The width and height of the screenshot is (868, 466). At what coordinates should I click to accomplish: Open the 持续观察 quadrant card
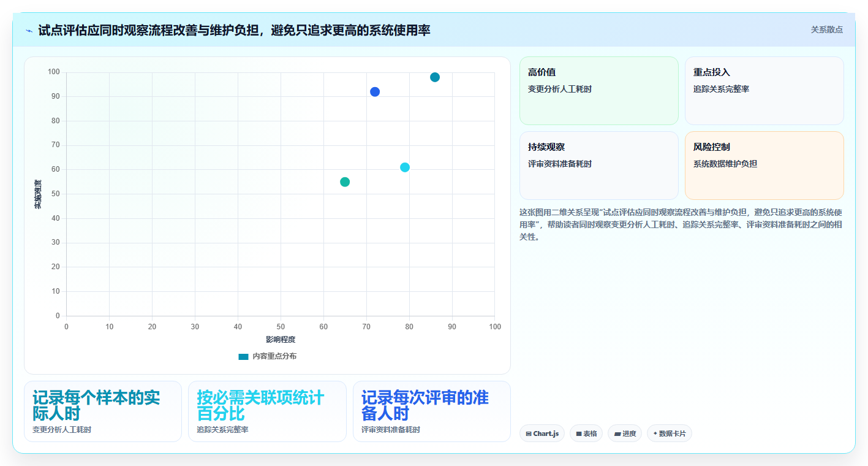tap(599, 166)
